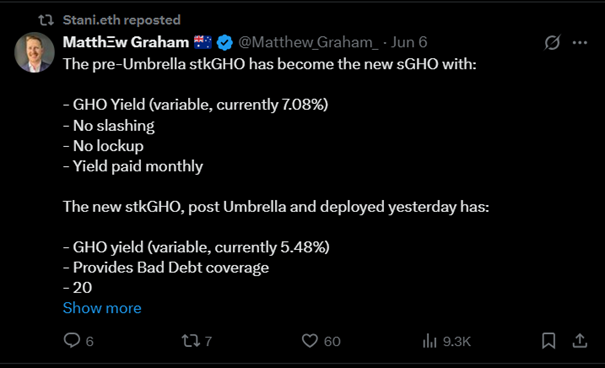Open the three-dot more options menu
605x368 pixels.
point(580,43)
